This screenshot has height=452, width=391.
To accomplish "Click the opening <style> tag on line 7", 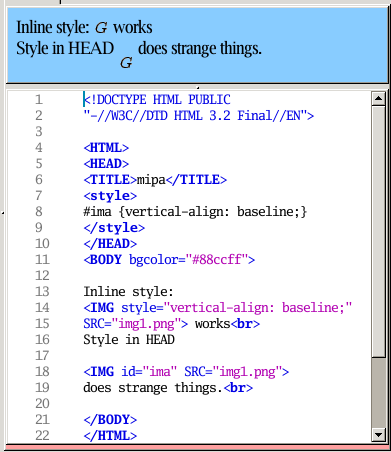I will [x=110, y=196].
